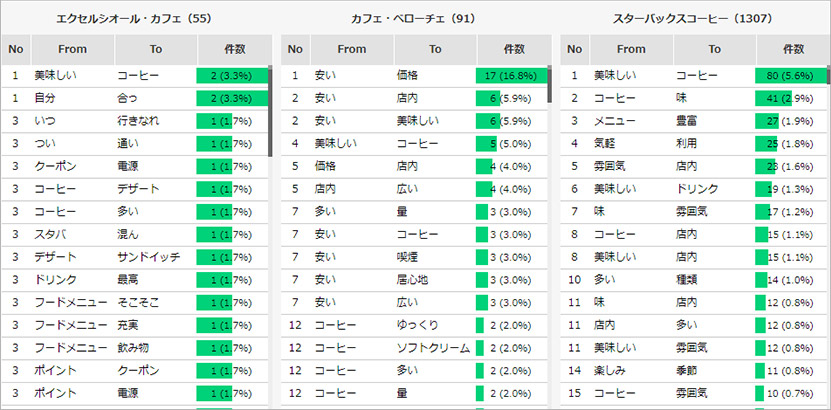Sort Excelsior Caffe table by From header

pos(73,50)
